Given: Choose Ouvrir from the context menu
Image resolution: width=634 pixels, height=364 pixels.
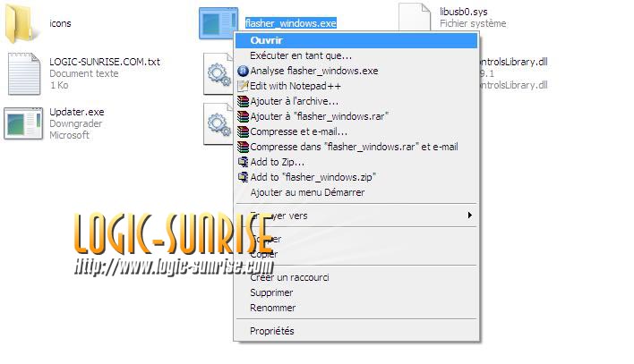Looking at the screenshot, I should (356, 40).
